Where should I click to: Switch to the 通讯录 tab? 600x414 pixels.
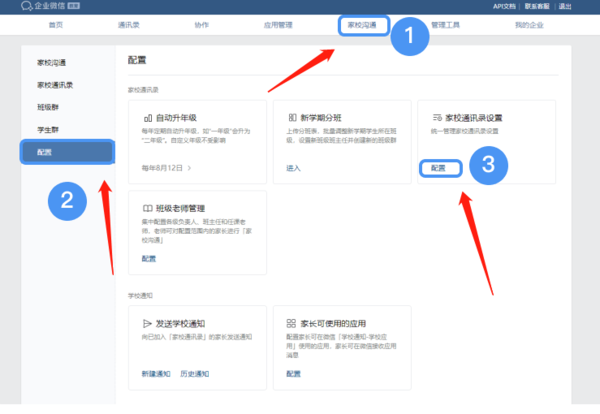tap(129, 25)
